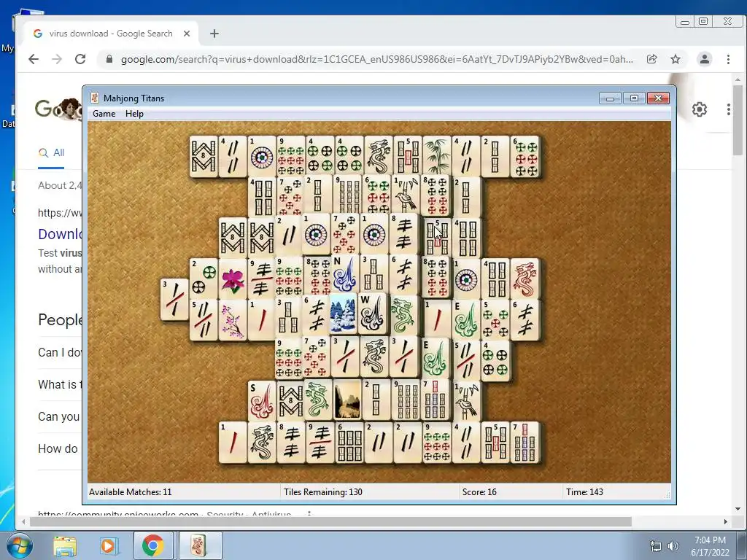Open the blue Downl... search result link
Viewport: 747px width, 560px height.
pyautogui.click(x=60, y=234)
